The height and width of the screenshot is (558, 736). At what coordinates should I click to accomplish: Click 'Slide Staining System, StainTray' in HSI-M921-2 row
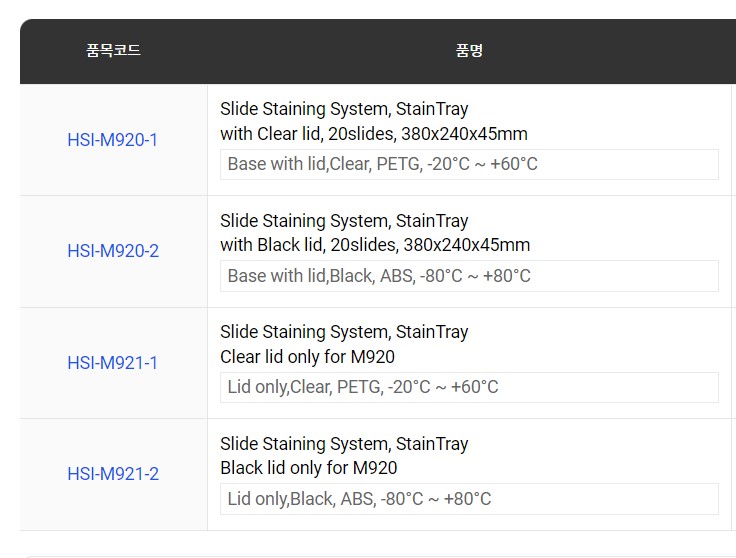[x=344, y=443]
